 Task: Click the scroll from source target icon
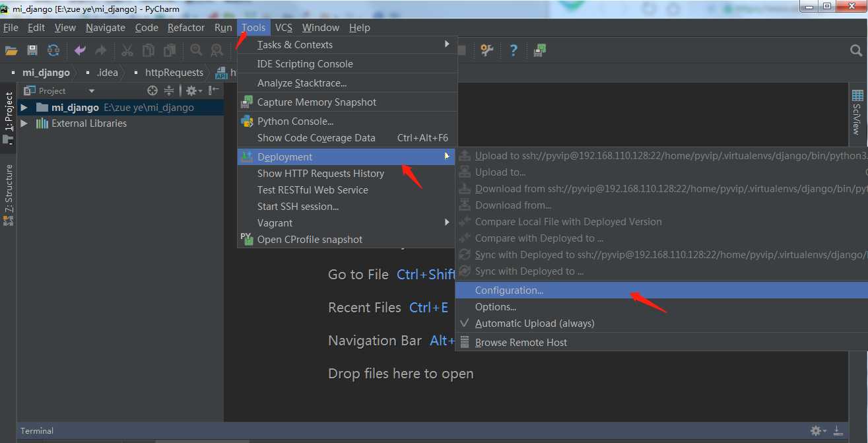152,90
